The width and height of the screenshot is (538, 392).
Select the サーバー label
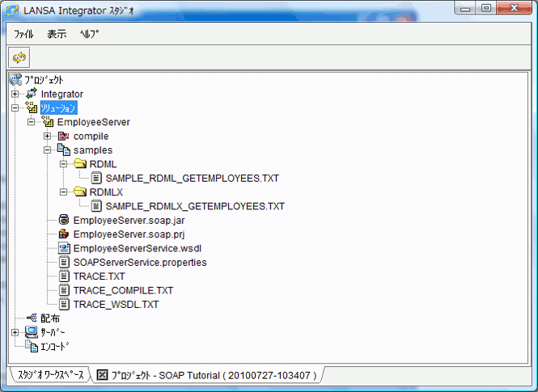tap(53, 332)
